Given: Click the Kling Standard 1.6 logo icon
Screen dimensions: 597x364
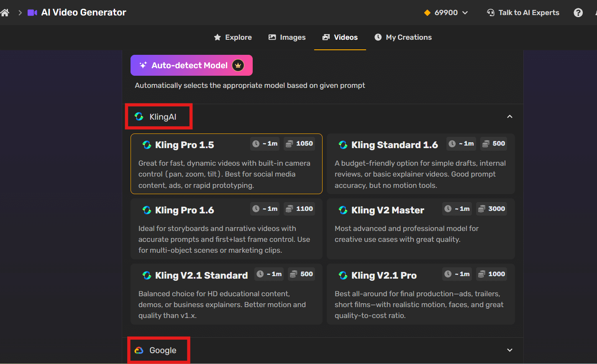Looking at the screenshot, I should (x=343, y=145).
